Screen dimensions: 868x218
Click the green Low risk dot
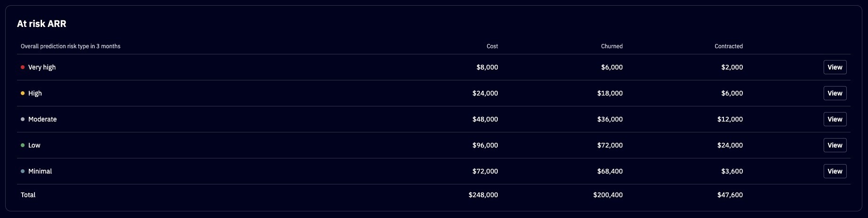click(23, 145)
